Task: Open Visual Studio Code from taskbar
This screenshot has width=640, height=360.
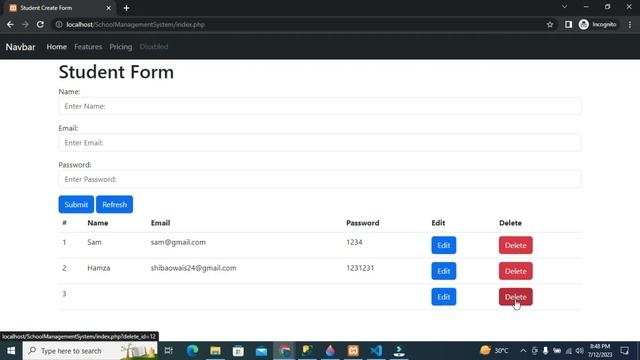Action: click(376, 351)
